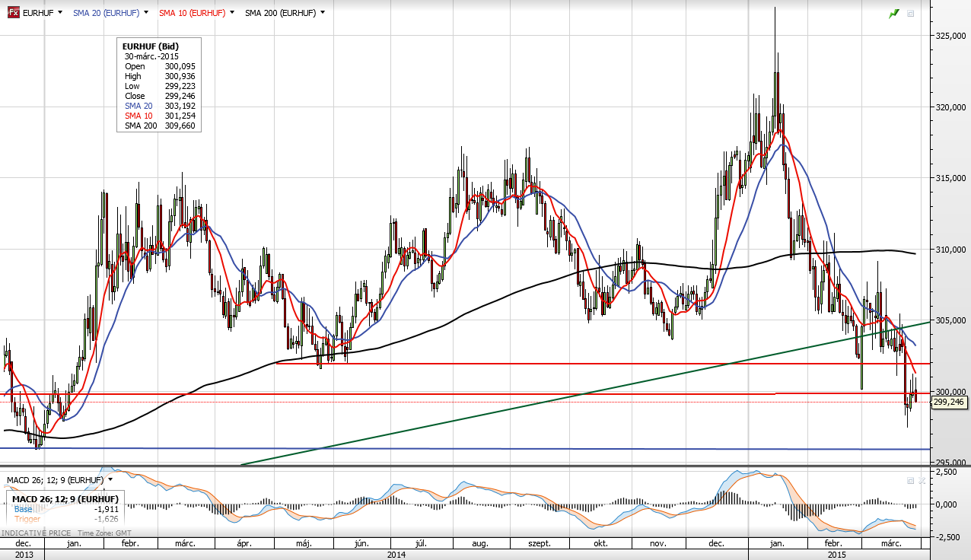Click the 325,000 price axis label
The width and height of the screenshot is (971, 560).
point(951,35)
